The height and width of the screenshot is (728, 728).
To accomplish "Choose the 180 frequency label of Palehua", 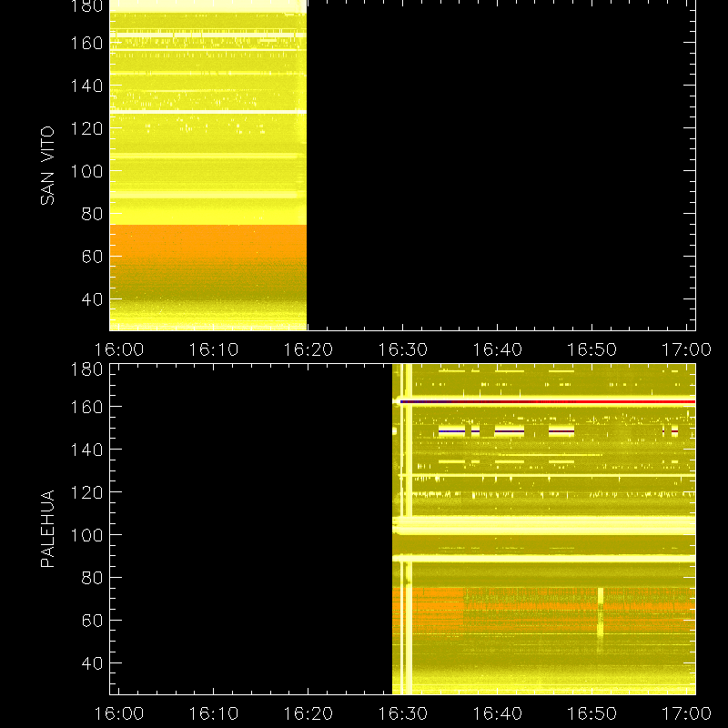I will [86, 369].
